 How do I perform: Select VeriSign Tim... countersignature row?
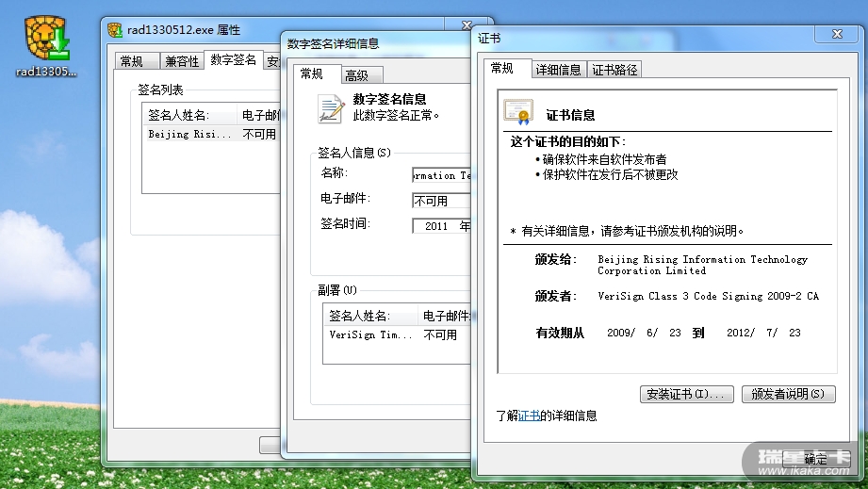(x=397, y=334)
